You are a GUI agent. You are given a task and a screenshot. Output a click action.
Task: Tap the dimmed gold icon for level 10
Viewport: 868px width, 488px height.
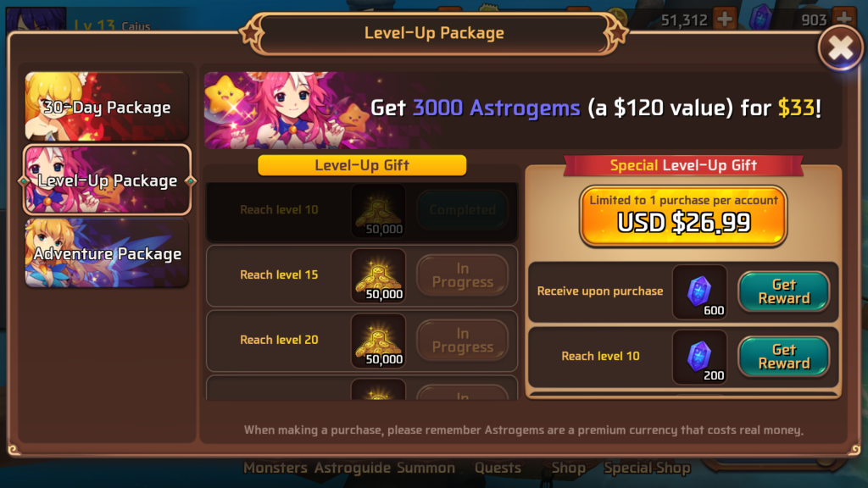pos(378,210)
